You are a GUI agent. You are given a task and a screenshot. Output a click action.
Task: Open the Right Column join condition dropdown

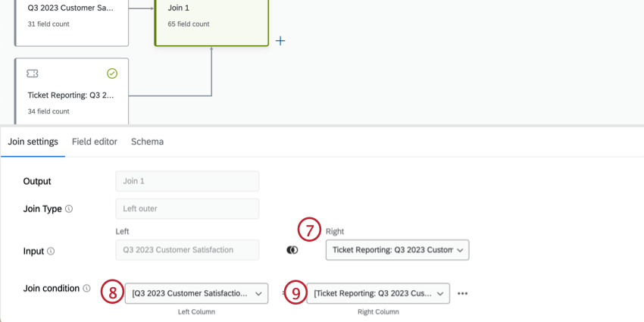pos(379,293)
